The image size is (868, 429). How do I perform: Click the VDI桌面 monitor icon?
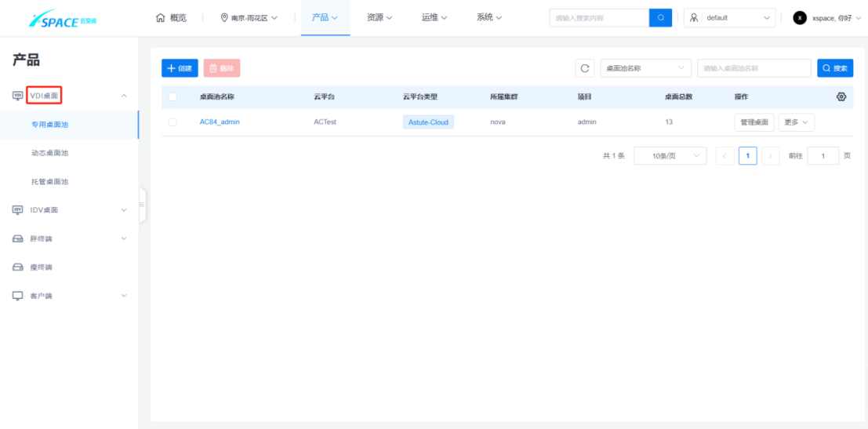pos(17,96)
